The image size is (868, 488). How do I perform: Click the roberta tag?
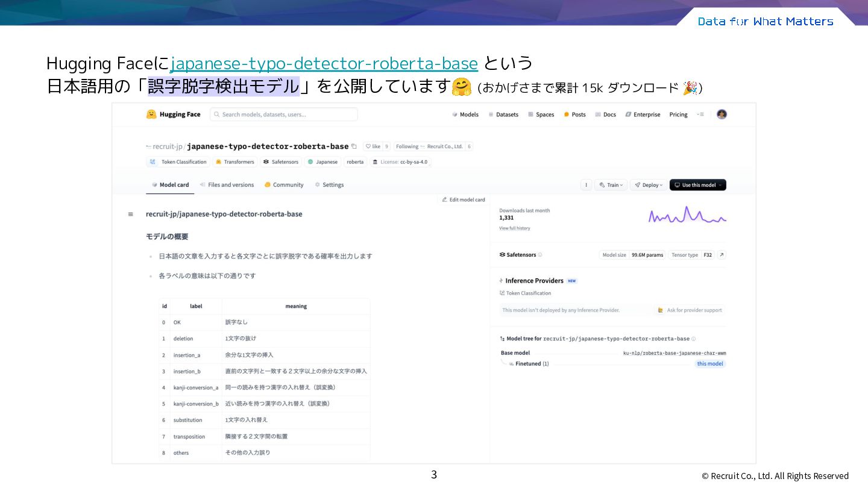coord(355,162)
